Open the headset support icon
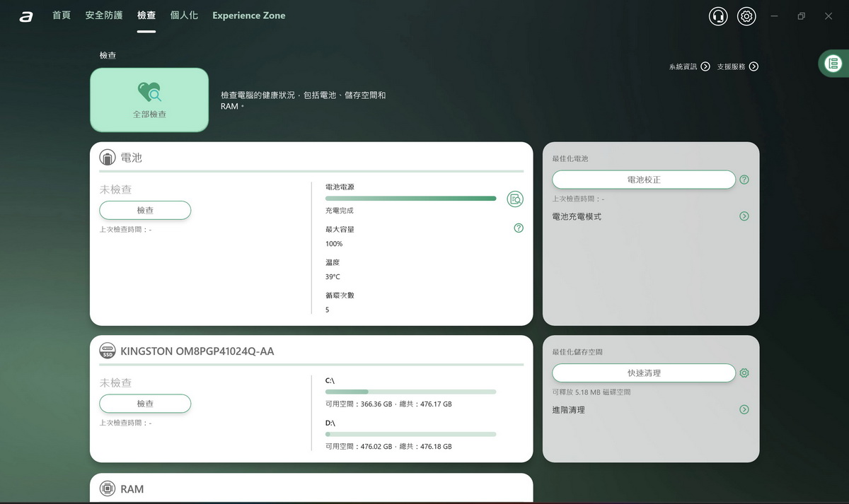Screen dimensions: 849x504 718,16
